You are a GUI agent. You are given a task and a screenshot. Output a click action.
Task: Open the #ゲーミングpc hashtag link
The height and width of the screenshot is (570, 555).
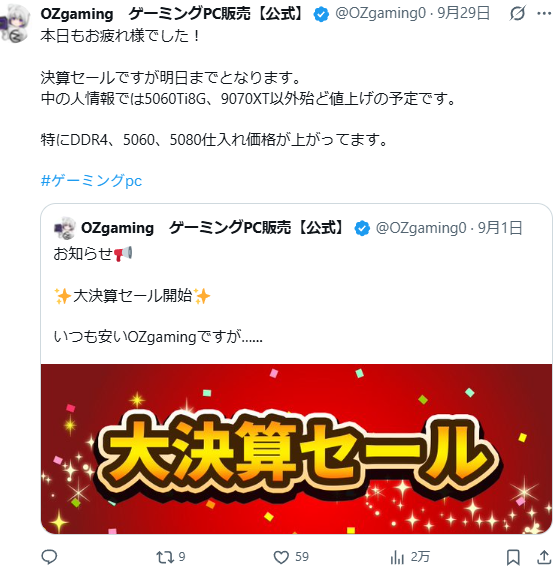(x=91, y=181)
